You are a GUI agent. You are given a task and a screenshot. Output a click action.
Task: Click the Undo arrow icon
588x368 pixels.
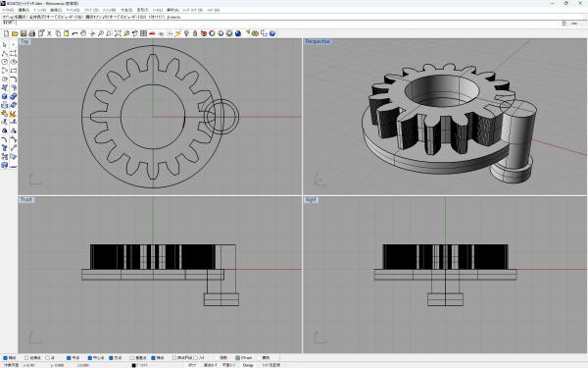tap(74, 33)
